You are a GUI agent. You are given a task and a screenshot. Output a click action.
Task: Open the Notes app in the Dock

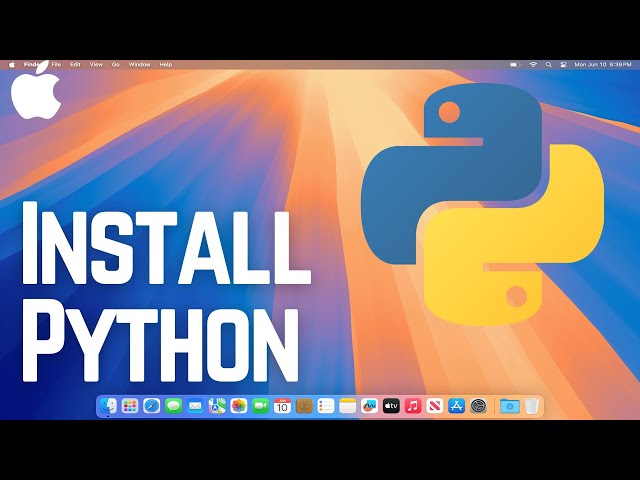tap(348, 406)
